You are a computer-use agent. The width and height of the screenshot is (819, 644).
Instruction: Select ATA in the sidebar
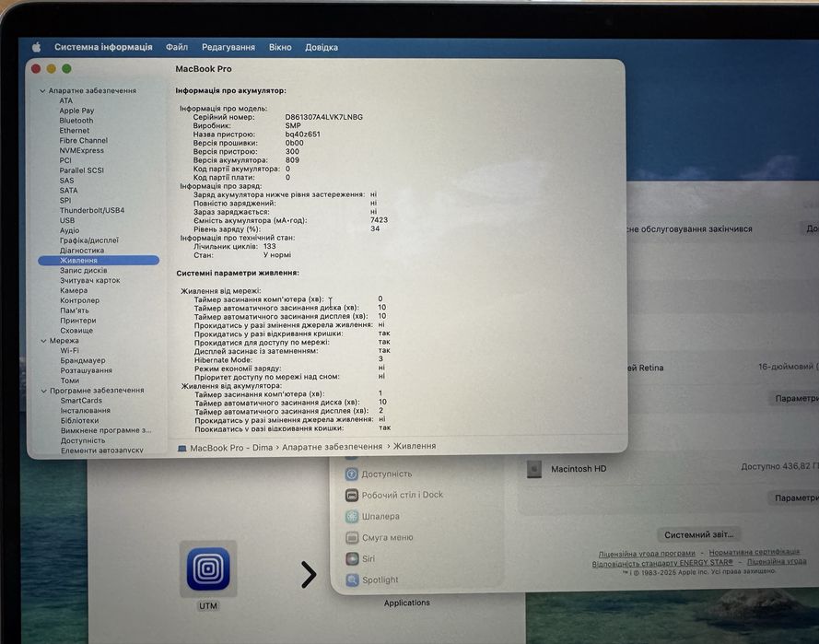65,100
